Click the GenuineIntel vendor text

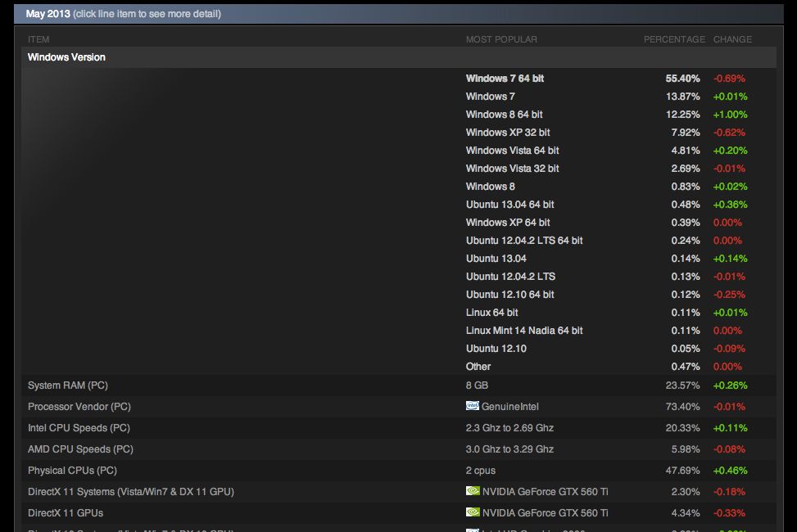coord(509,407)
